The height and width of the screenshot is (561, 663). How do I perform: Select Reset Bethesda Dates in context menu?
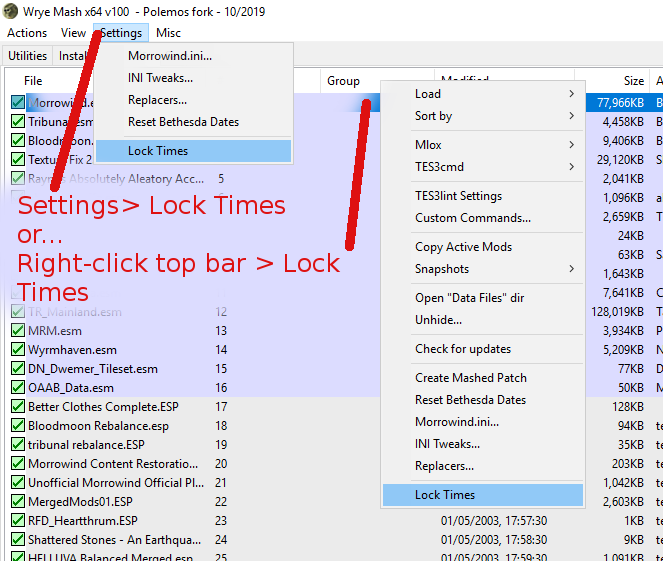(483, 400)
